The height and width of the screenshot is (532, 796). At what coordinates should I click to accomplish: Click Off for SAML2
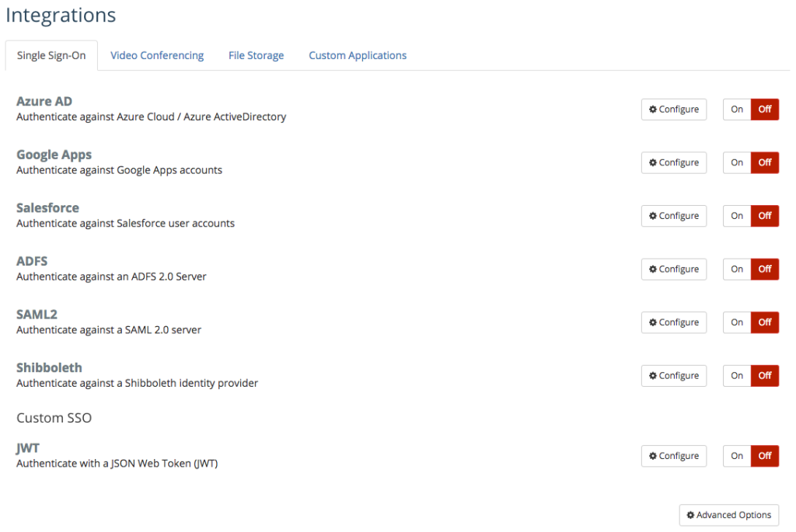click(x=765, y=322)
